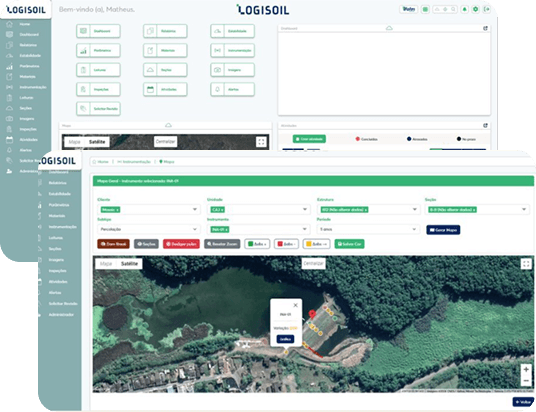536x412 pixels.
Task: Close the instrument popup on the map
Action: click(x=296, y=305)
